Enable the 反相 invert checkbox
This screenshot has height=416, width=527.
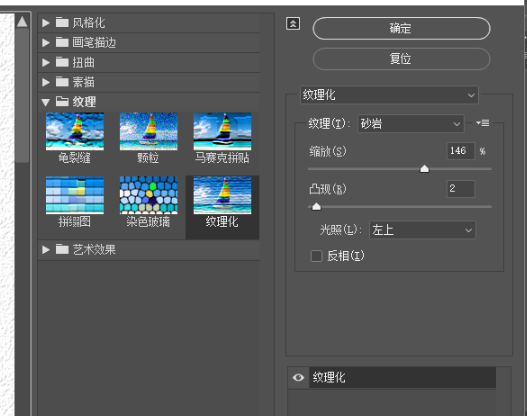316,256
